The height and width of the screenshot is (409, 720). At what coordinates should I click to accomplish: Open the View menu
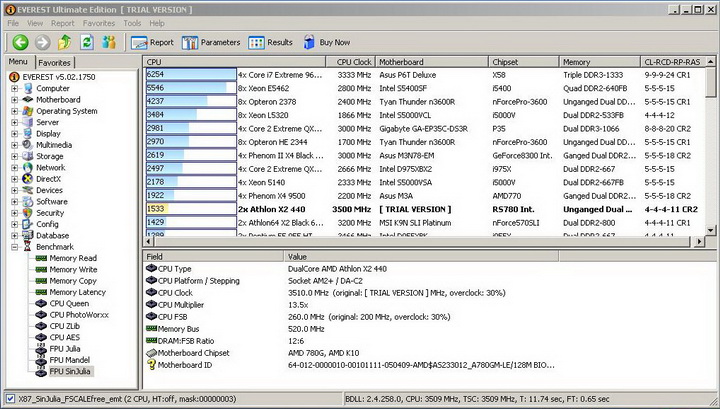click(35, 23)
